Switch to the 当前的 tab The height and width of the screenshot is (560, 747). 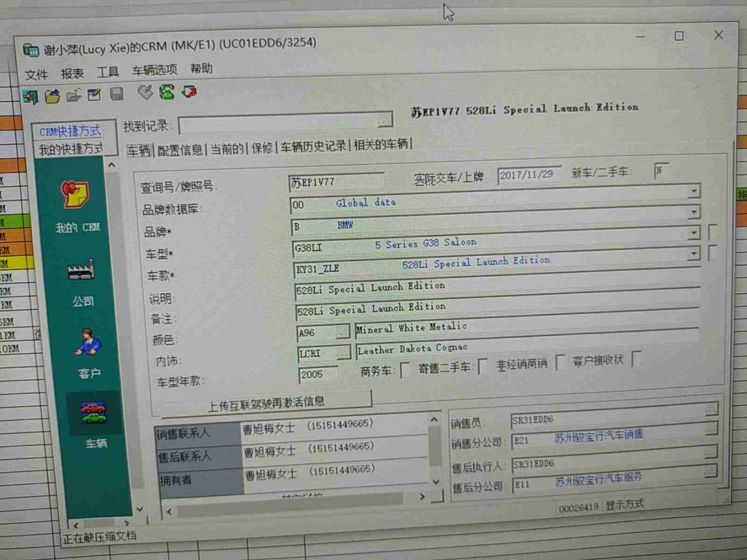(226, 149)
